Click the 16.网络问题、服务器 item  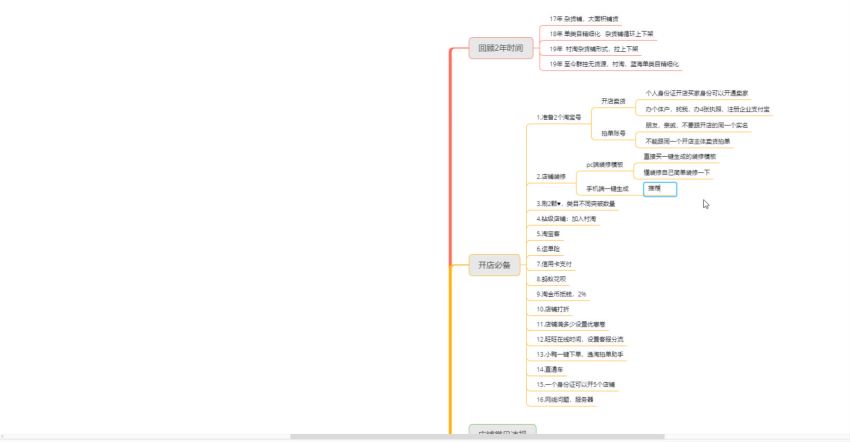565,399
